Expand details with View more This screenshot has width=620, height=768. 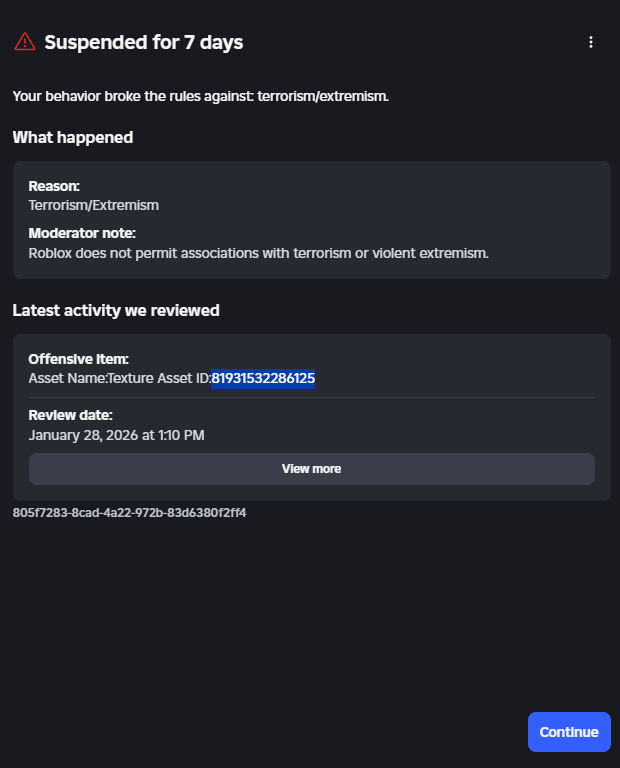click(311, 468)
